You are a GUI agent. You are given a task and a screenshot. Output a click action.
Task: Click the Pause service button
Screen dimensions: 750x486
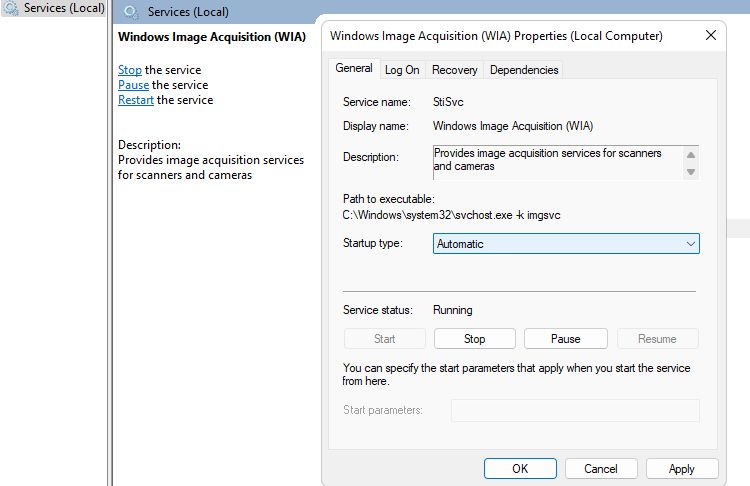point(565,339)
